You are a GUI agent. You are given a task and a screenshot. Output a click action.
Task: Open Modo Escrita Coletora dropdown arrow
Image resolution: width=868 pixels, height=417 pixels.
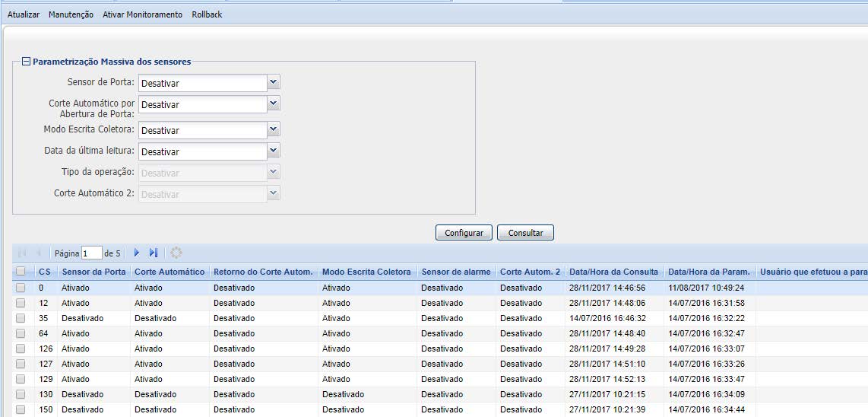[274, 129]
